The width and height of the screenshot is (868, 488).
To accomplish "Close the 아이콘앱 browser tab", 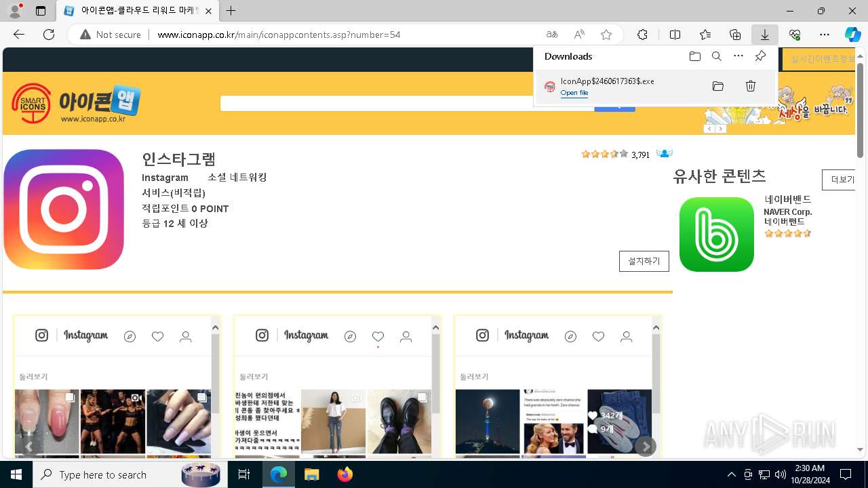I will 208,11.
